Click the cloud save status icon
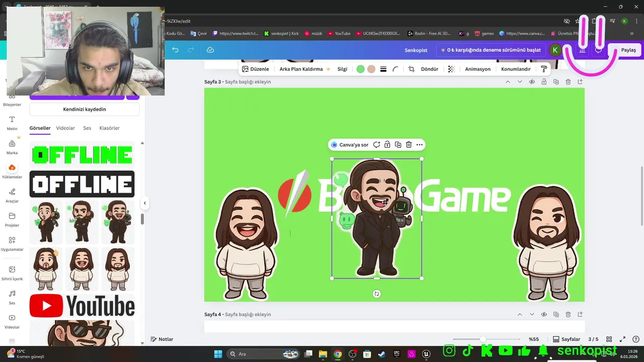The image size is (644, 362). [210, 50]
